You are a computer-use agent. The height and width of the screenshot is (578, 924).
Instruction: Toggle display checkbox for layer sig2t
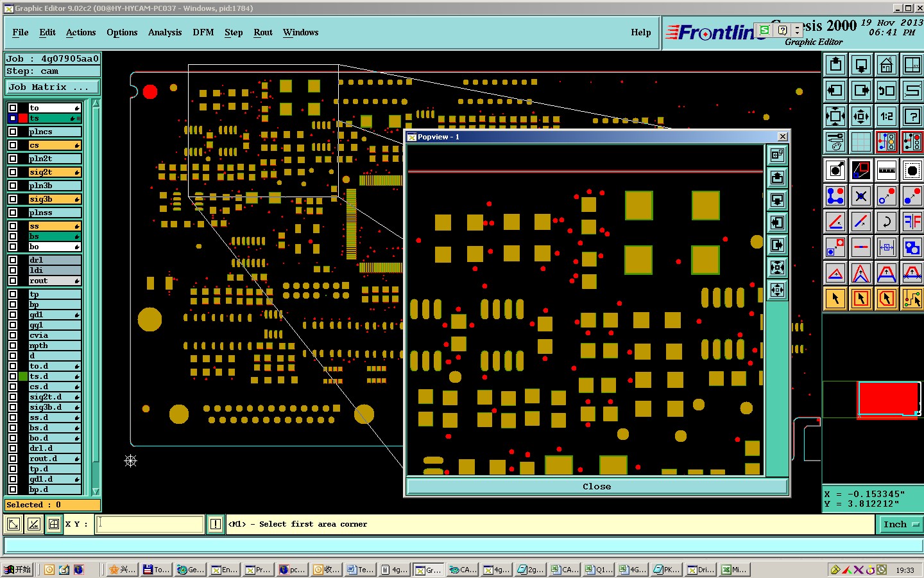point(13,172)
